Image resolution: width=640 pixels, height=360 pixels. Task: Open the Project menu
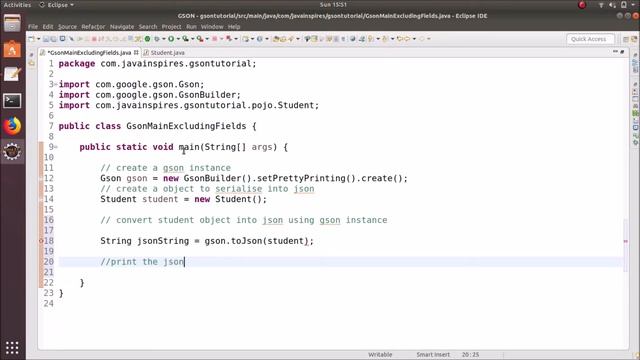tap(171, 27)
